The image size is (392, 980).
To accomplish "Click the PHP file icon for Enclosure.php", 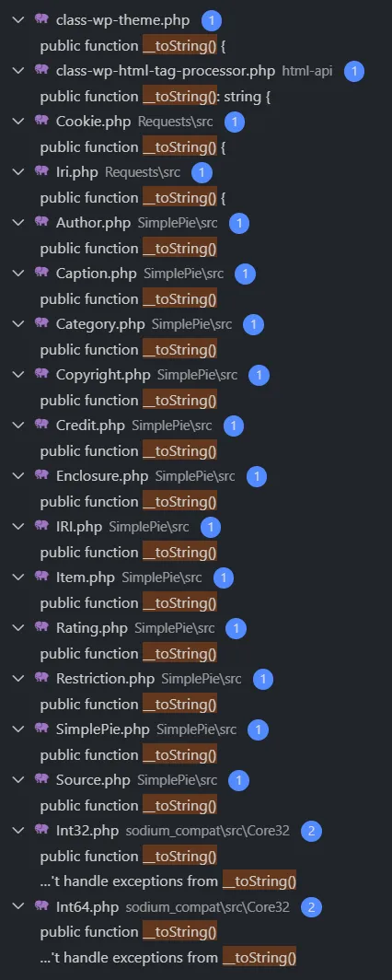I will 41,475.
